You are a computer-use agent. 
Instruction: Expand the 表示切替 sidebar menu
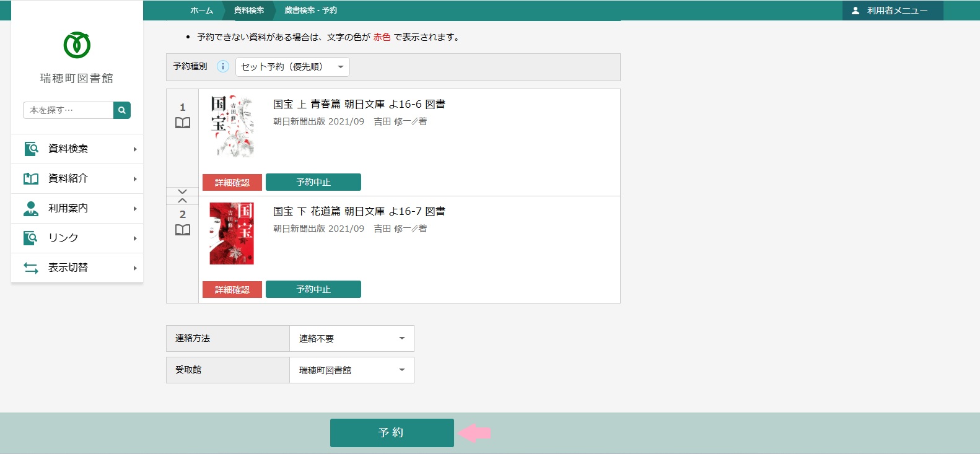pyautogui.click(x=77, y=268)
